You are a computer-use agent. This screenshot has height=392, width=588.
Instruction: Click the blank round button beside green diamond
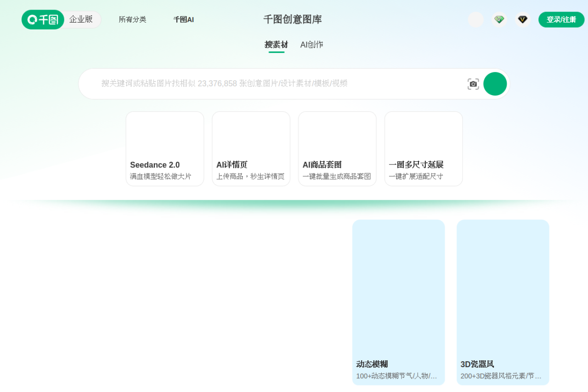[x=475, y=19]
